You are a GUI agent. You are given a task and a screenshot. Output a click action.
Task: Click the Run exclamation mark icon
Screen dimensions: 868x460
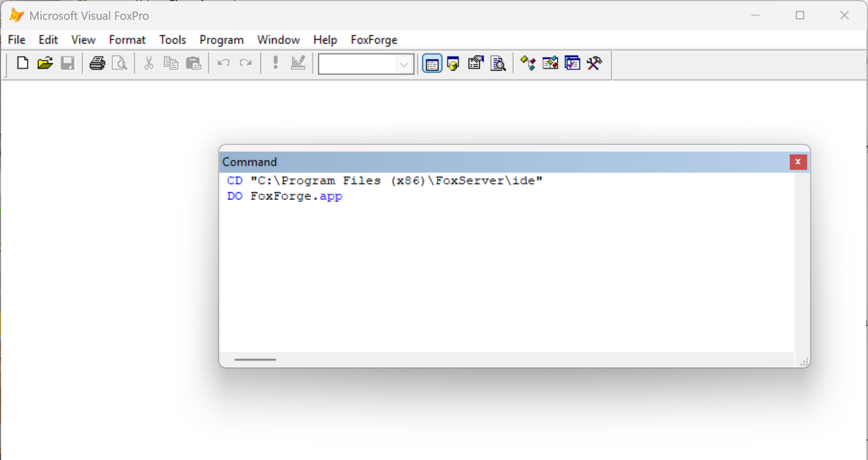pos(275,63)
